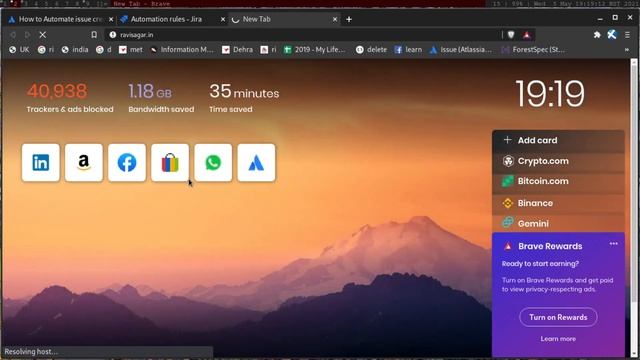Viewport: 640px width, 360px height.
Task: Open the Dehra bookmark
Action: (x=238, y=49)
